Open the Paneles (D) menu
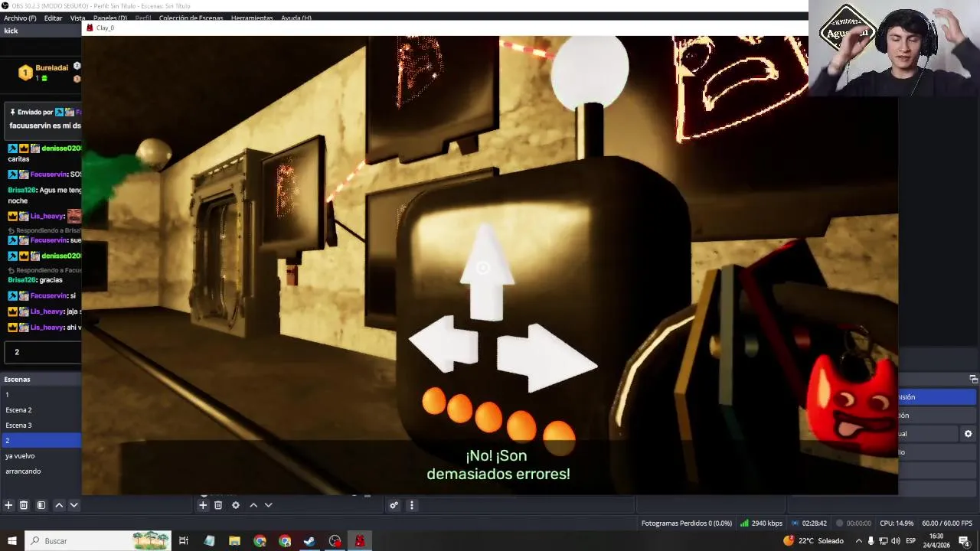This screenshot has width=980, height=551. (x=110, y=18)
